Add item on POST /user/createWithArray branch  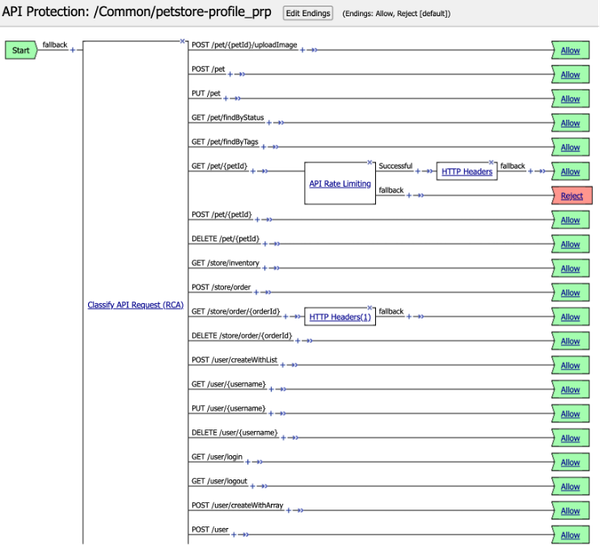click(x=289, y=511)
